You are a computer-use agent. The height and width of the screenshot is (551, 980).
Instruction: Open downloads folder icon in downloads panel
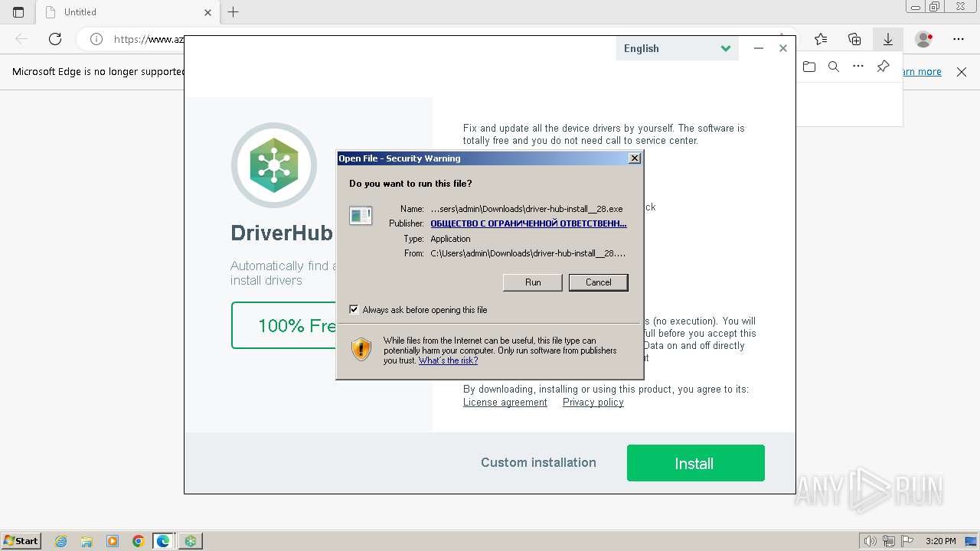pos(809,67)
